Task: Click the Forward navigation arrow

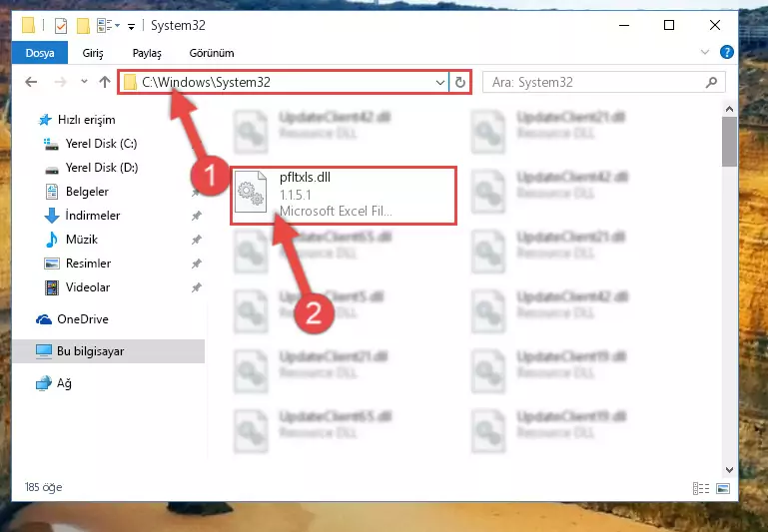Action: [x=60, y=82]
